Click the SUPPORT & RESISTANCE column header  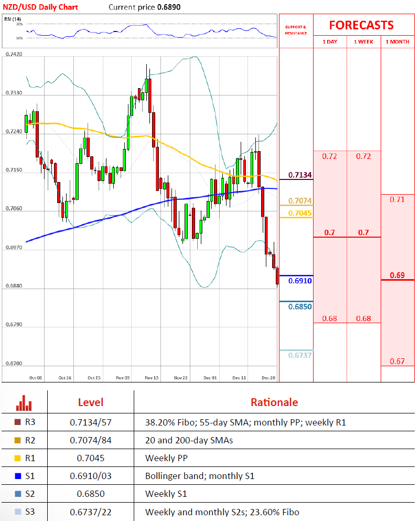point(296,30)
